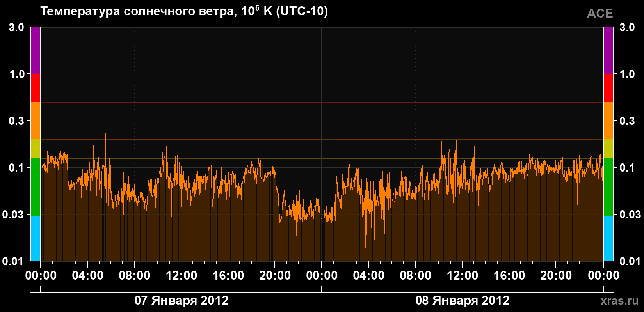Select the '08 Января 2012' date label

pos(463,300)
